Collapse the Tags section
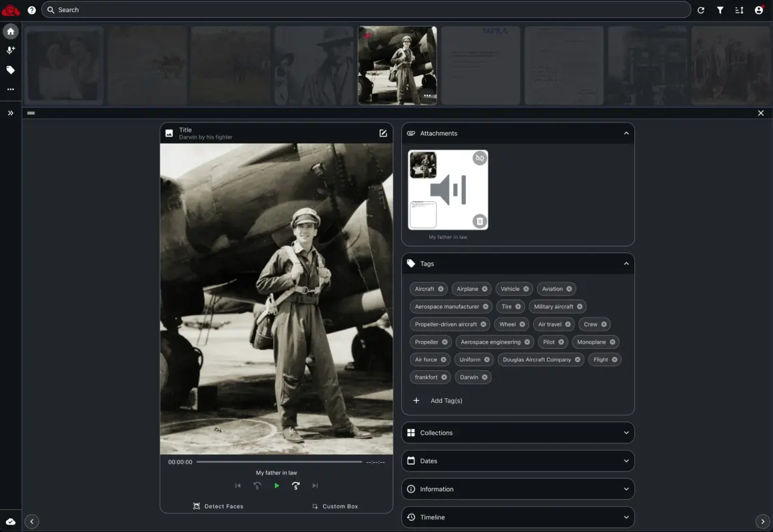The width and height of the screenshot is (773, 532). [626, 264]
